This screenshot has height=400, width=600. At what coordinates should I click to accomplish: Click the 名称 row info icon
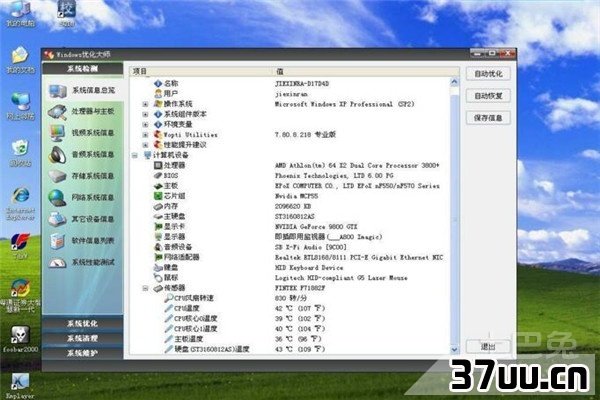(158, 83)
